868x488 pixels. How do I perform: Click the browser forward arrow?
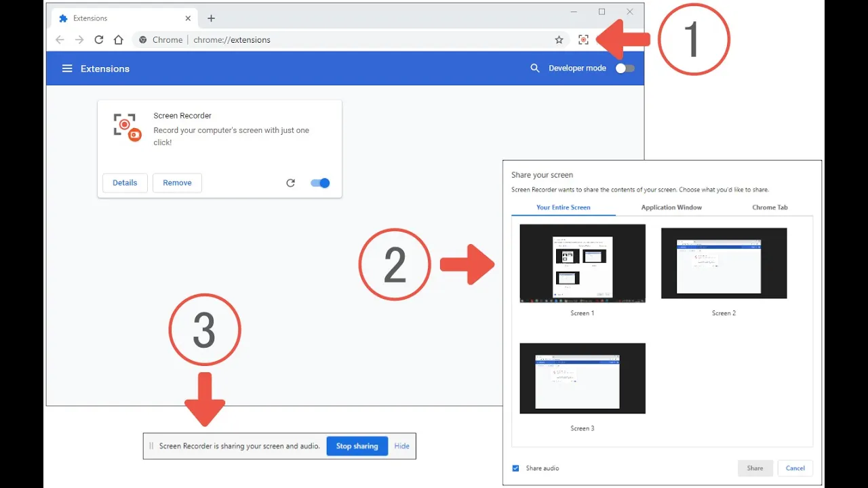(x=79, y=40)
